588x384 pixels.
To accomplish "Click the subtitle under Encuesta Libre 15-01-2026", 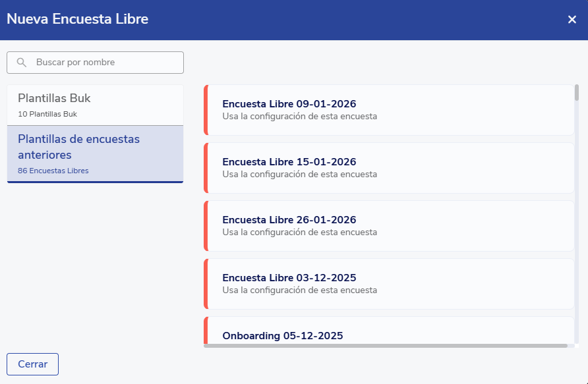I will [300, 175].
